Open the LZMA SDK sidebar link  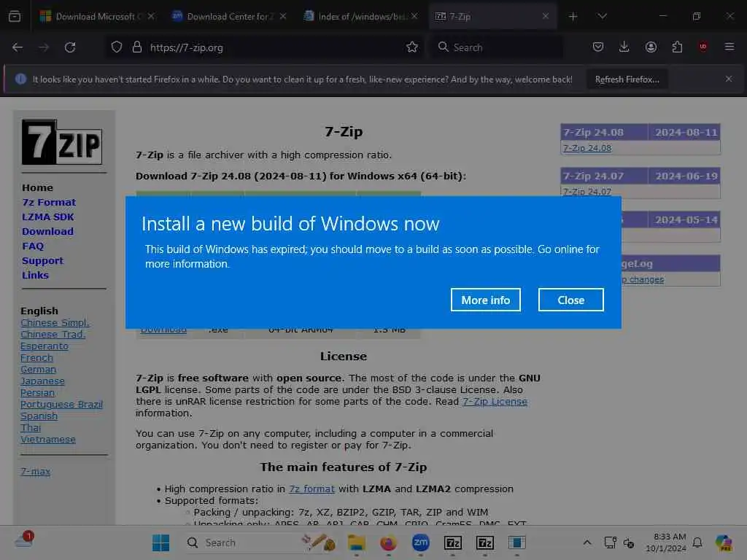pos(48,217)
